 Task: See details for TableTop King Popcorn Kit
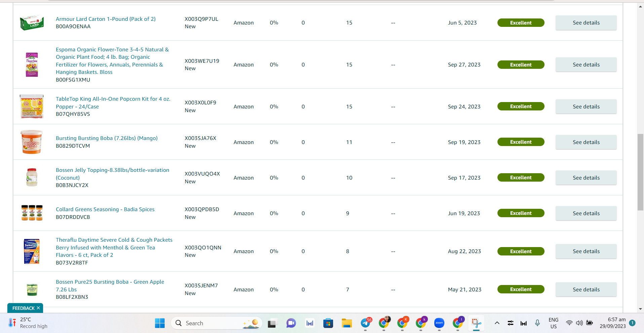coord(586,107)
